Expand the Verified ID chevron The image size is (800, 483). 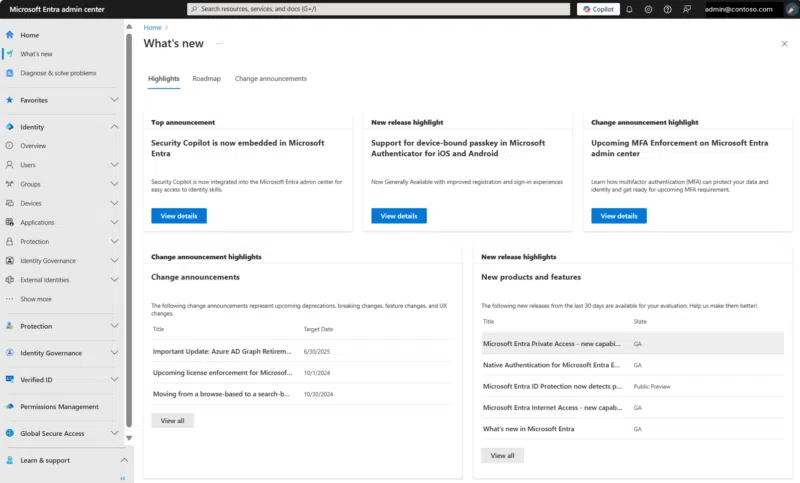(x=114, y=379)
